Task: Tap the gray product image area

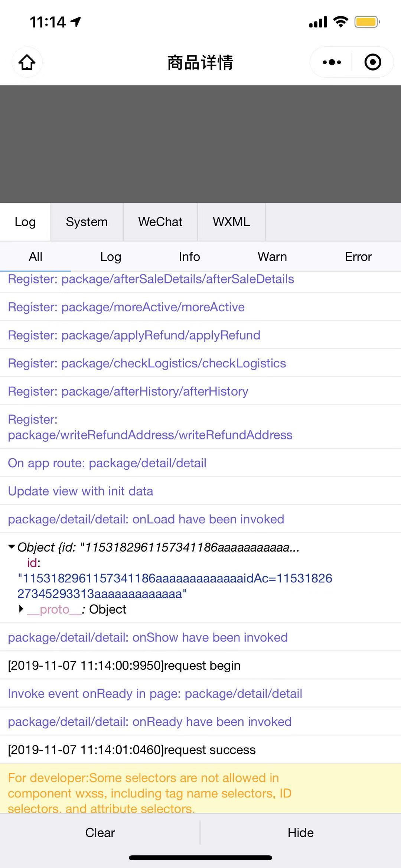Action: coord(200,144)
